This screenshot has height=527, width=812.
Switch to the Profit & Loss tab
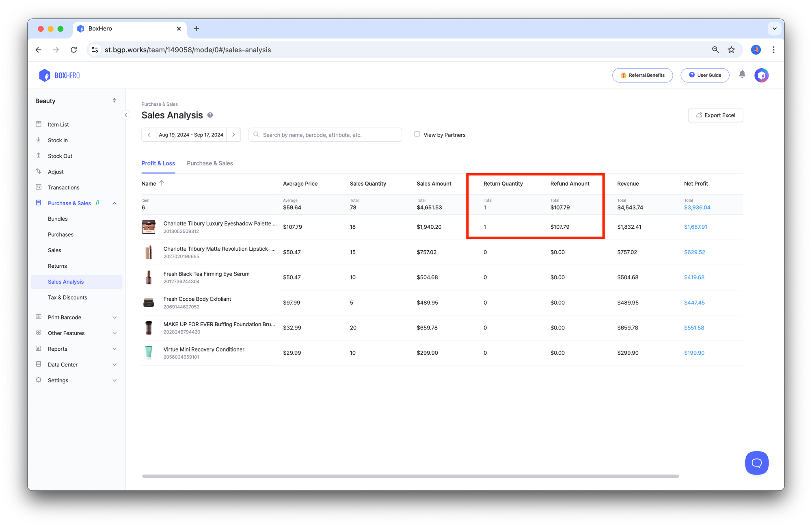coord(158,163)
